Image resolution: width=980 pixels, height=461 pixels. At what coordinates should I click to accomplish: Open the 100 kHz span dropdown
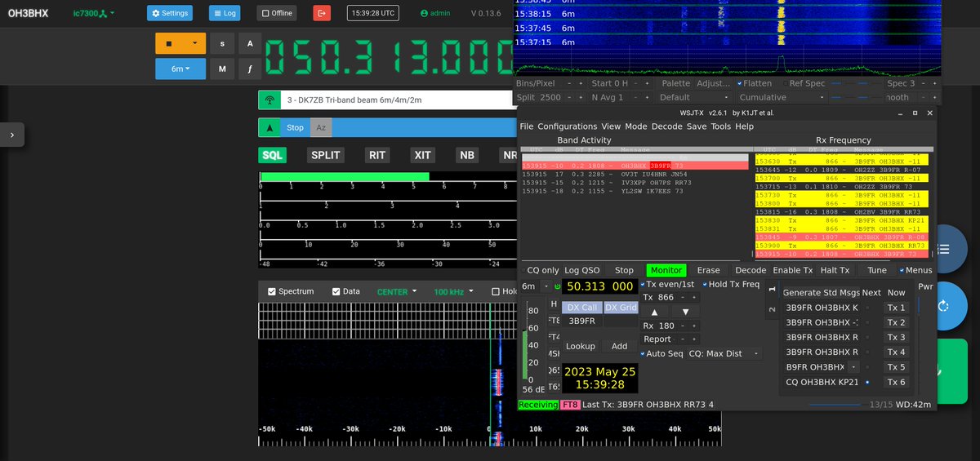454,291
